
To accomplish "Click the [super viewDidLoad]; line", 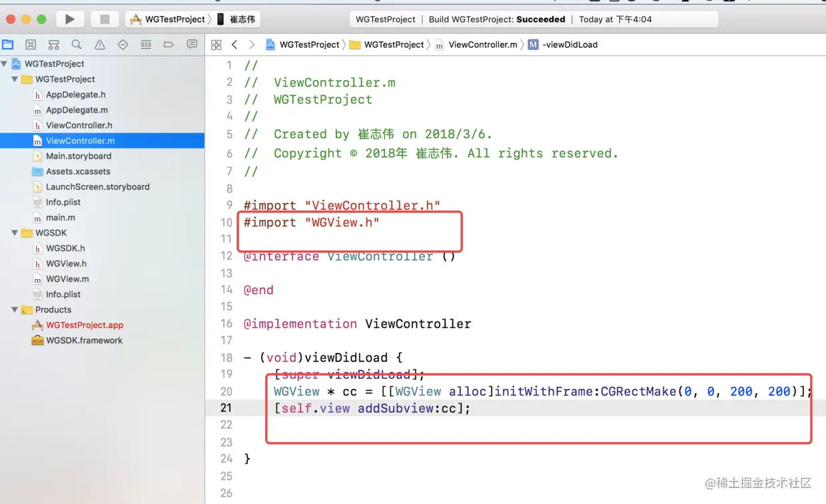I will tap(350, 374).
